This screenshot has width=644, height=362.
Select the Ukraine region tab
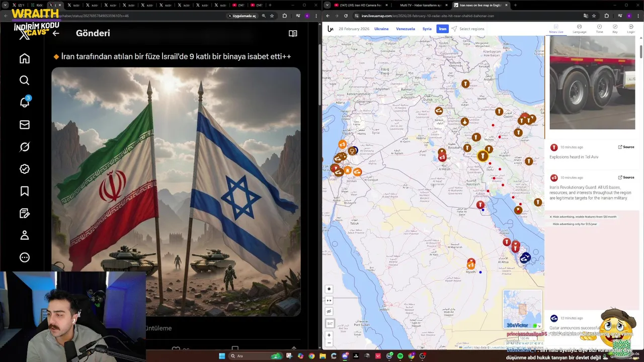381,29
